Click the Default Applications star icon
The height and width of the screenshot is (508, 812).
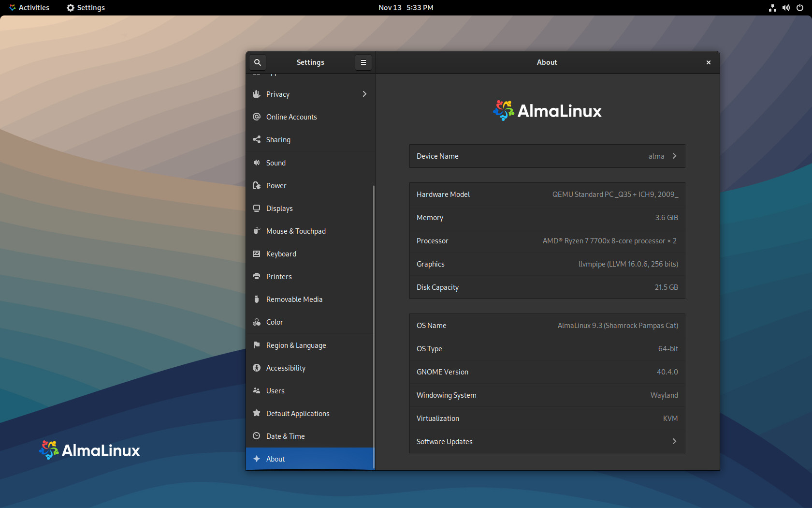pos(257,413)
